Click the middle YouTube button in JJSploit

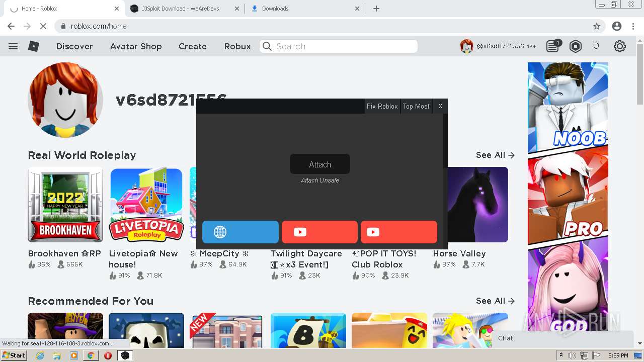point(319,232)
